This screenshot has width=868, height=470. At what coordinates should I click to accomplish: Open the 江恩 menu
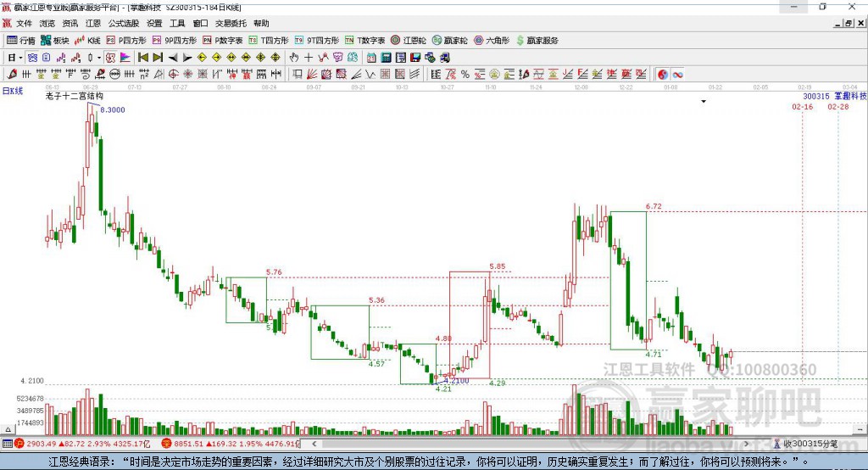(93, 23)
